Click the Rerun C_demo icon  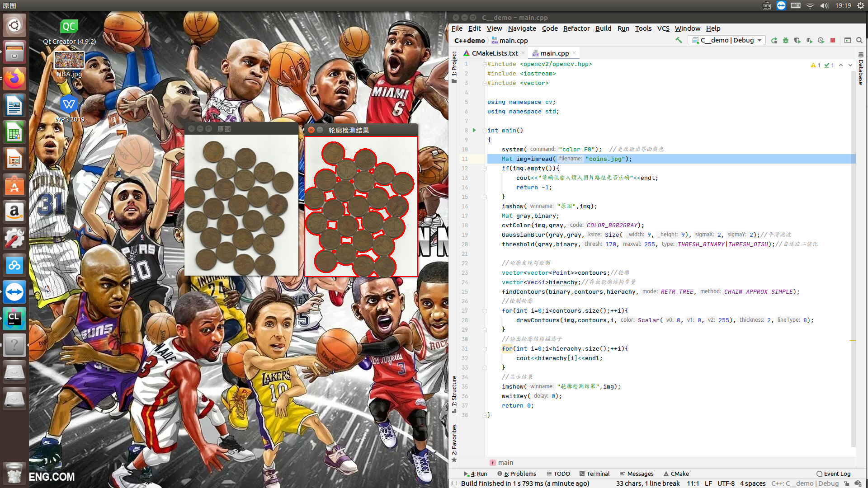tap(774, 40)
